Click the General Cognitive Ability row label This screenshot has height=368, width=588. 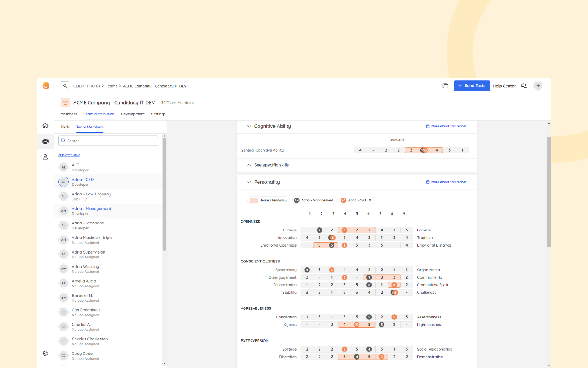point(262,151)
